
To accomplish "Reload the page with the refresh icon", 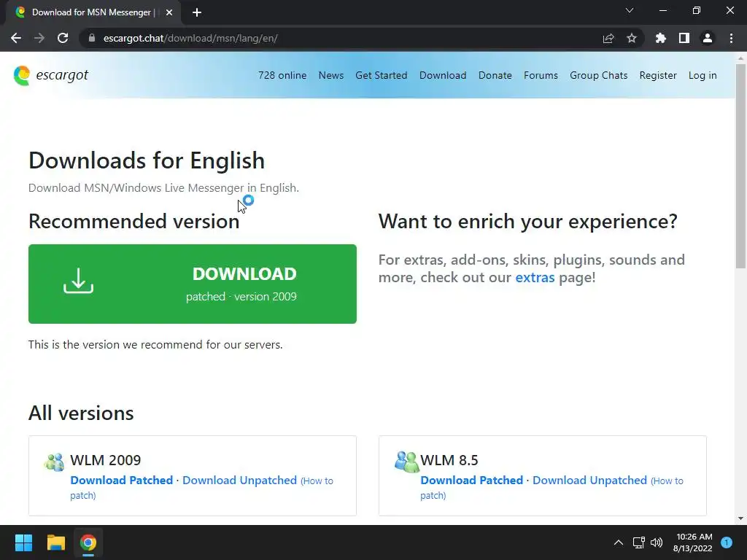I will pos(63,38).
